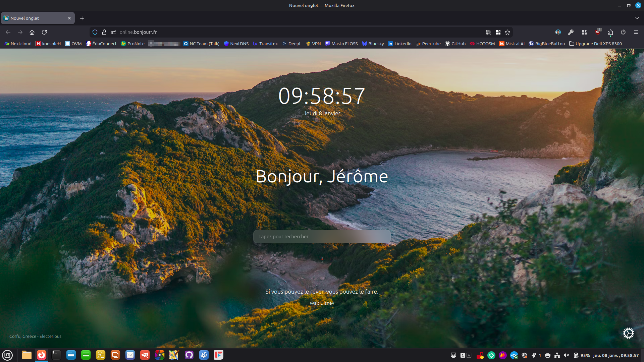Click the tracking protection shield icon
The height and width of the screenshot is (362, 644).
(95, 32)
